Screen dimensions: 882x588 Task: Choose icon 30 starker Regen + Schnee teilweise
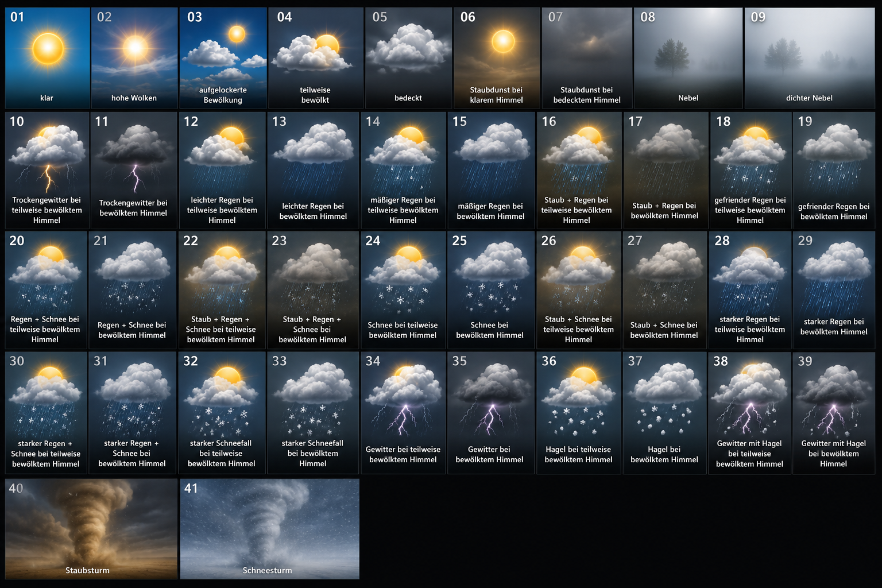[x=46, y=413]
